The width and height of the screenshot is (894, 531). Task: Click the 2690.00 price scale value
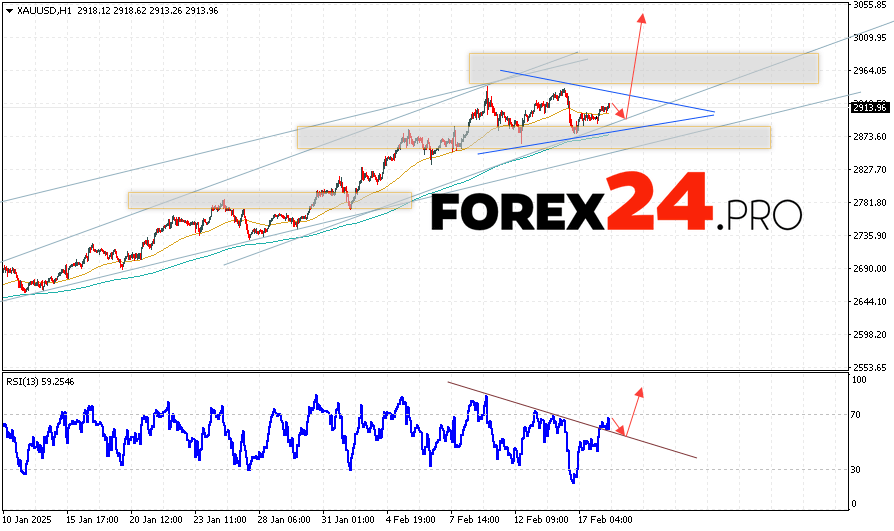tap(869, 268)
